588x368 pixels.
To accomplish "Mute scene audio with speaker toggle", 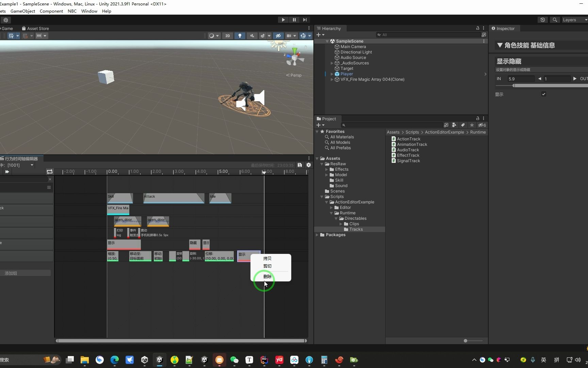I will 252,36.
